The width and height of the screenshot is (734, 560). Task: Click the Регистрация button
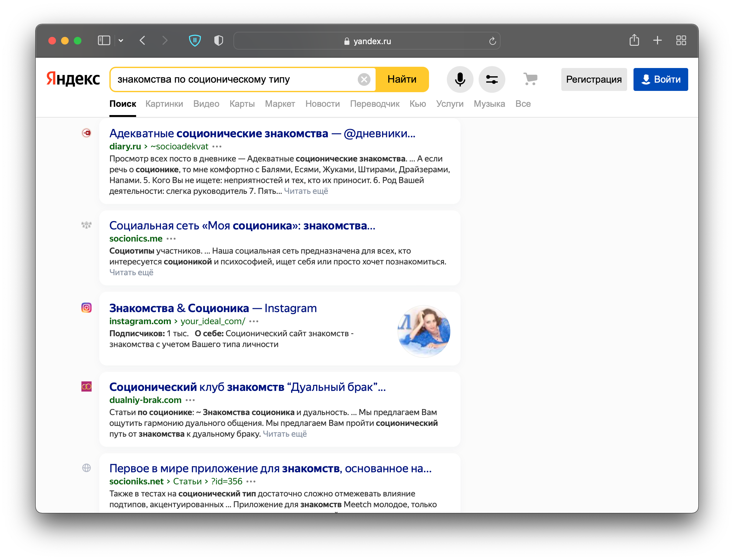tap(594, 79)
